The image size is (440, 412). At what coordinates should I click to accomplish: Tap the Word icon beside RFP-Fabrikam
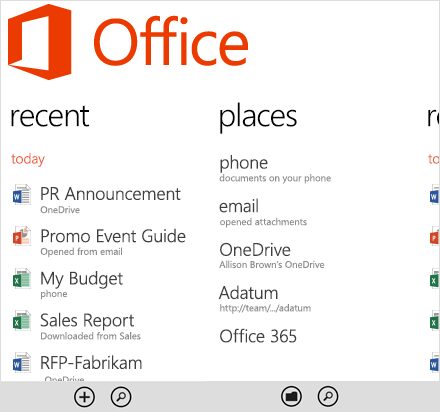click(22, 362)
